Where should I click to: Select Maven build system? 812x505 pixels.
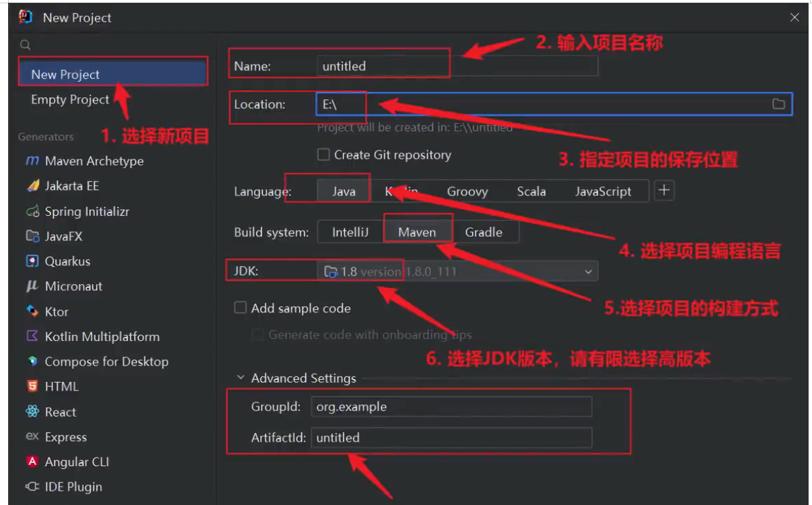click(x=417, y=232)
